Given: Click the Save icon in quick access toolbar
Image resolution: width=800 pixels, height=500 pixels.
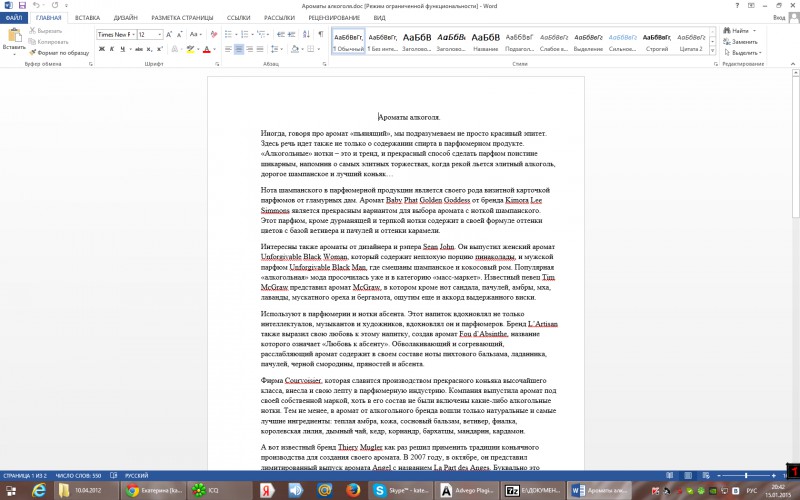Looking at the screenshot, I should click(21, 5).
